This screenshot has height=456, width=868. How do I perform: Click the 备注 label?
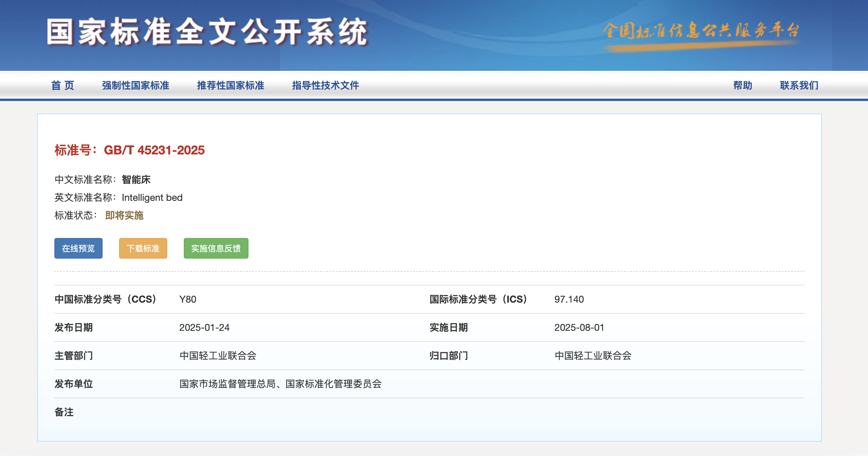click(64, 412)
